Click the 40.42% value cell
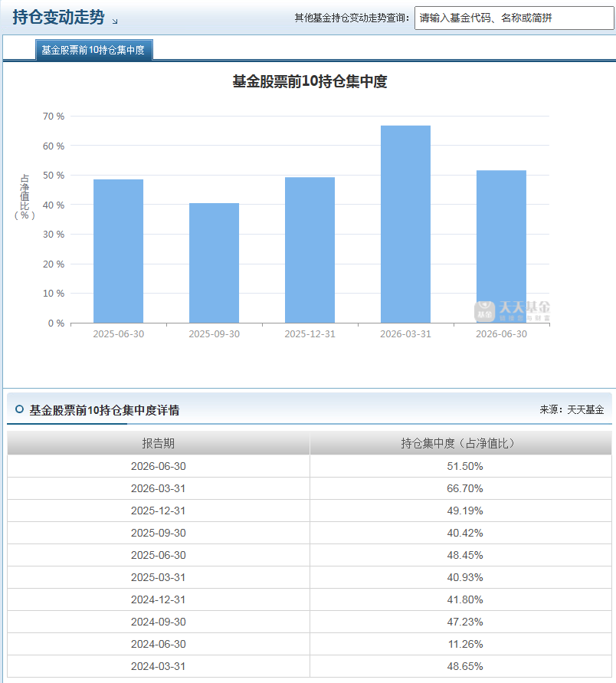Viewport: 616px width, 683px height. click(x=461, y=533)
